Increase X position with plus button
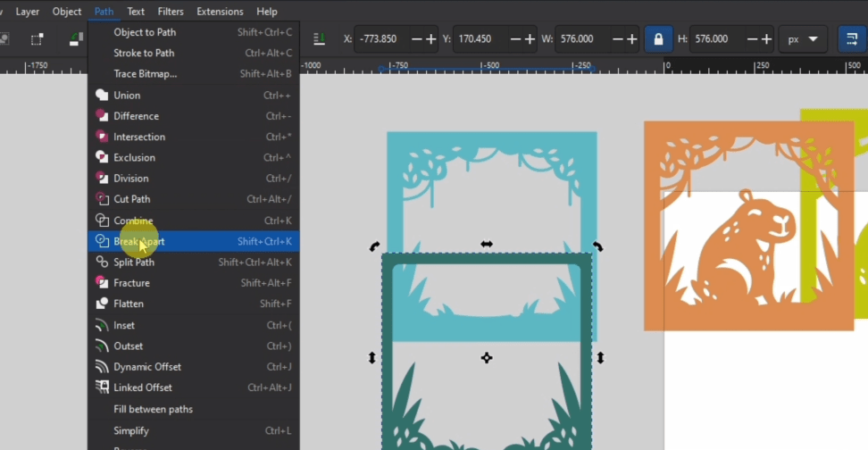868x450 pixels. pos(431,39)
